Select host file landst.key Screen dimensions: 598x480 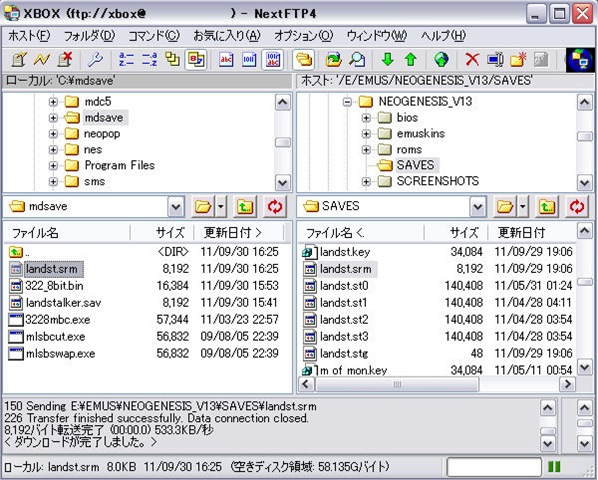coord(345,252)
